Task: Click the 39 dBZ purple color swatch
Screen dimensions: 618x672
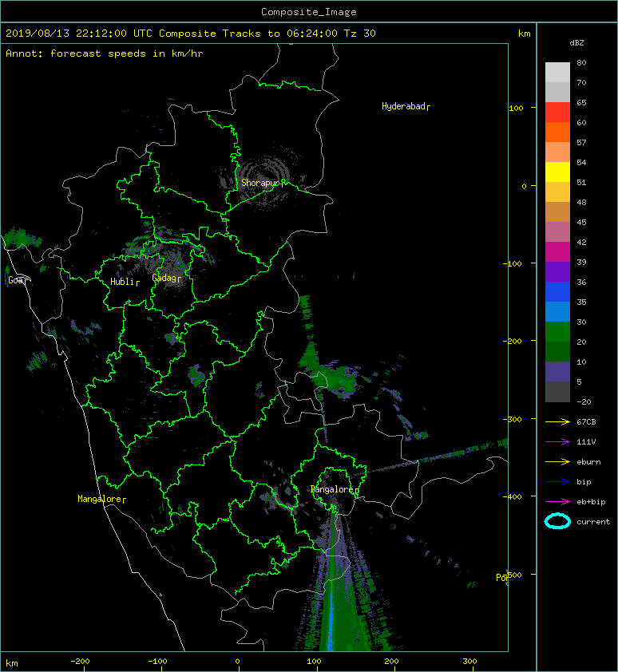Action: (557, 271)
